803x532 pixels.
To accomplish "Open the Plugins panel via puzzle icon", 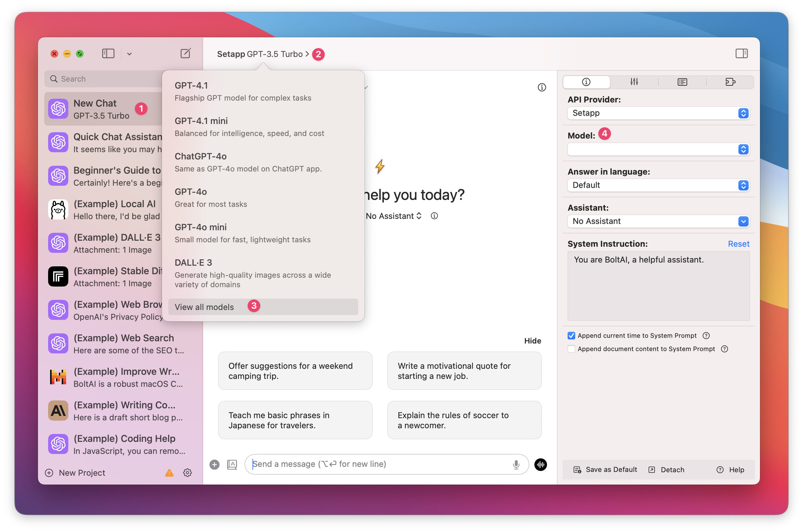I will 730,82.
